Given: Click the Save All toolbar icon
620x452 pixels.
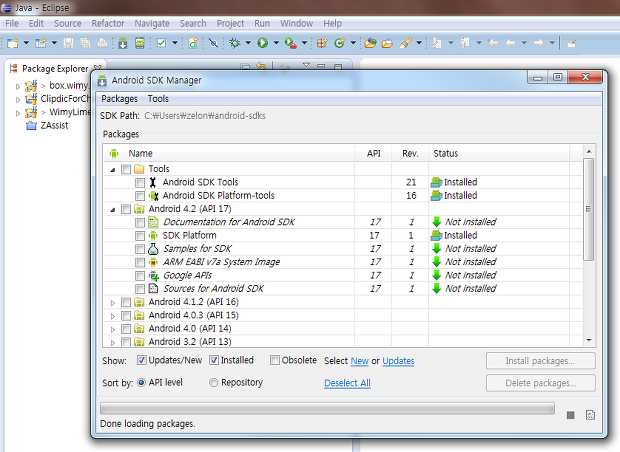Looking at the screenshot, I should [x=85, y=43].
